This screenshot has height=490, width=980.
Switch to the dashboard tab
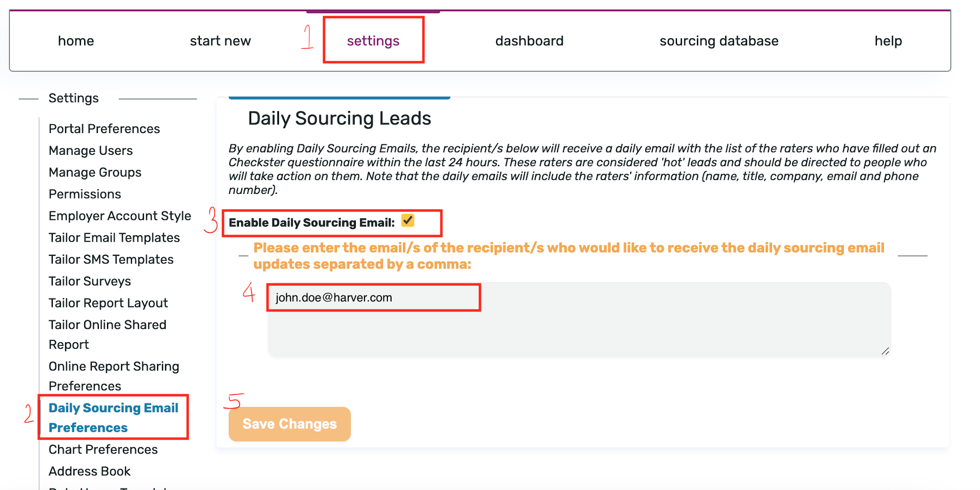[529, 41]
